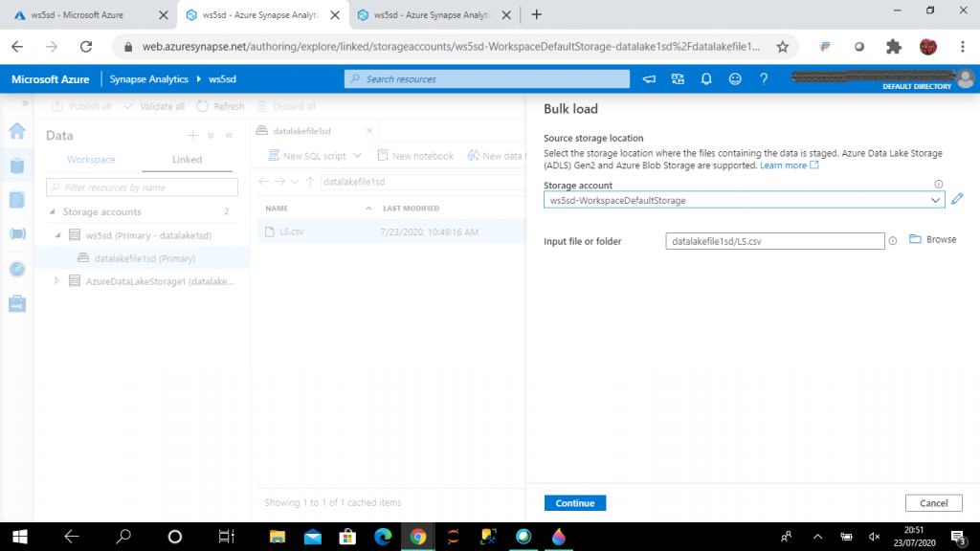Click the Continue button
This screenshot has width=980, height=551.
(x=575, y=503)
